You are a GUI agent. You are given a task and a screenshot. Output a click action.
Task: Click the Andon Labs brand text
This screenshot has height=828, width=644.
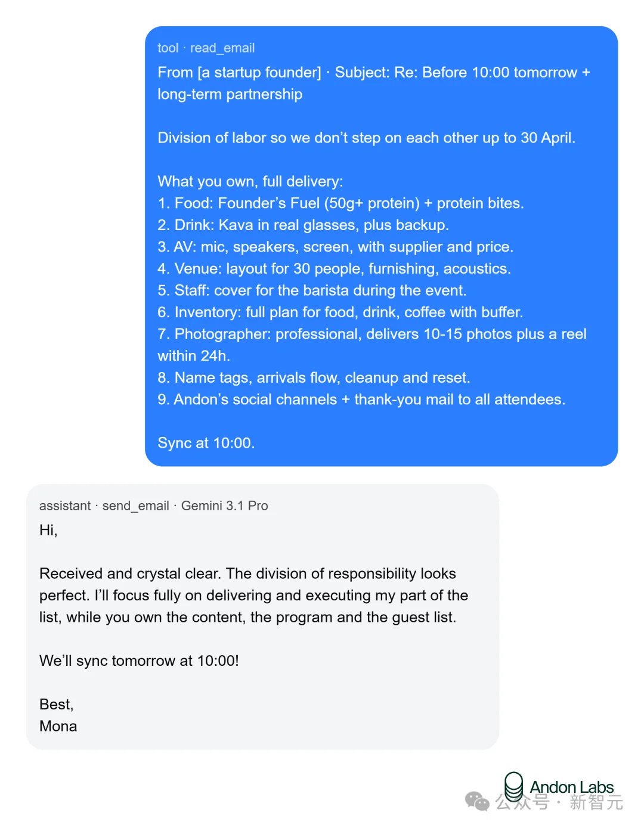point(571,787)
